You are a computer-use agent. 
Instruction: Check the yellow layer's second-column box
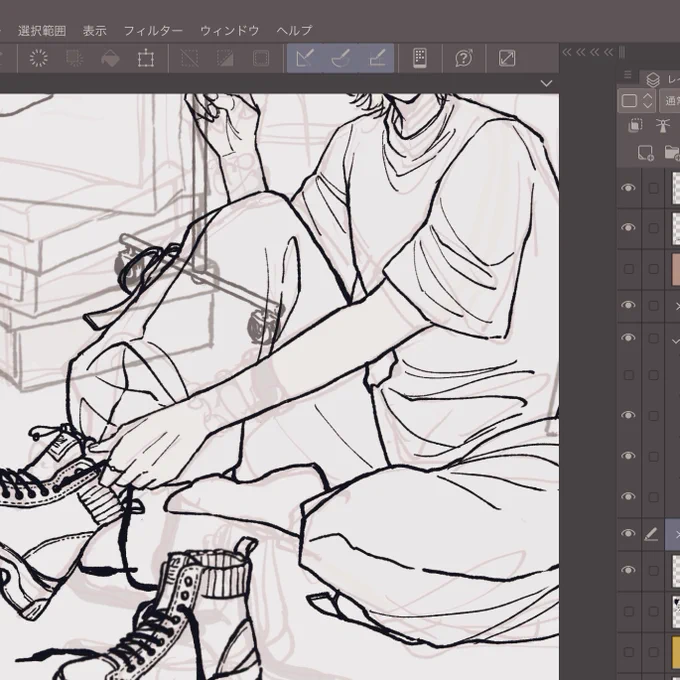point(653,652)
